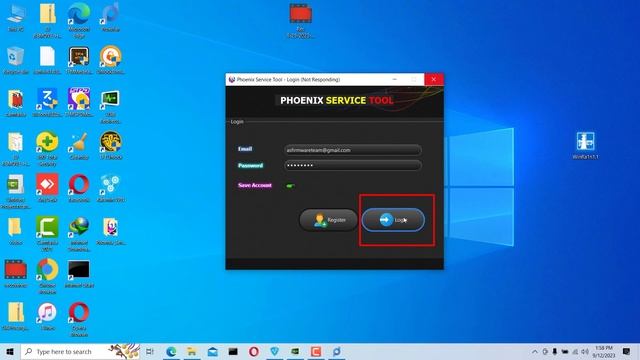640x360 pixels.
Task: Select the blank white text file icon
Action: [47, 60]
